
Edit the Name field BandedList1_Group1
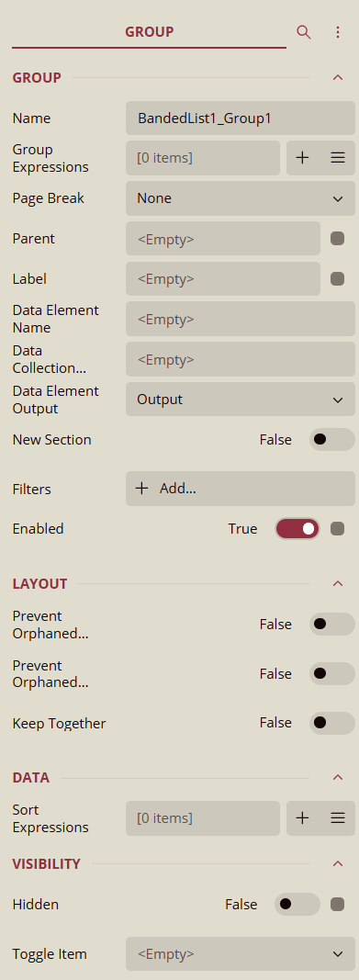pyautogui.click(x=241, y=118)
